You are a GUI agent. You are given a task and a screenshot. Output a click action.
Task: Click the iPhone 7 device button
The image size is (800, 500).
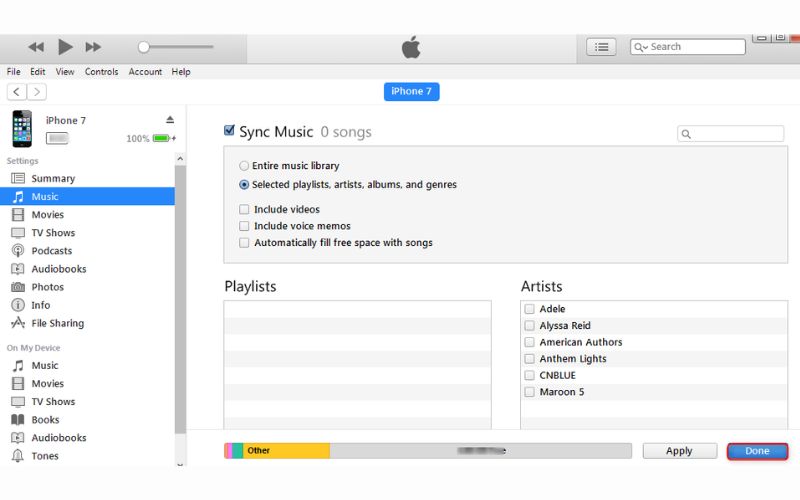tap(411, 91)
